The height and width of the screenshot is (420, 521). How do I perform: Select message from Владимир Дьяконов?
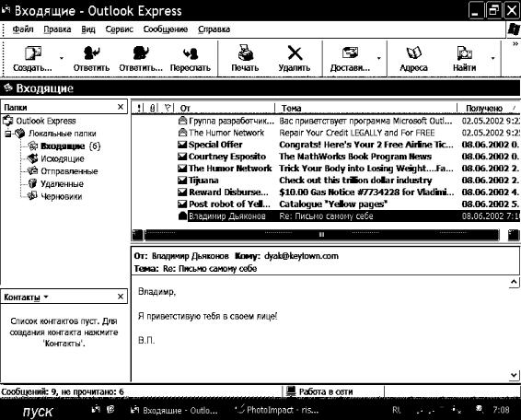coord(326,216)
